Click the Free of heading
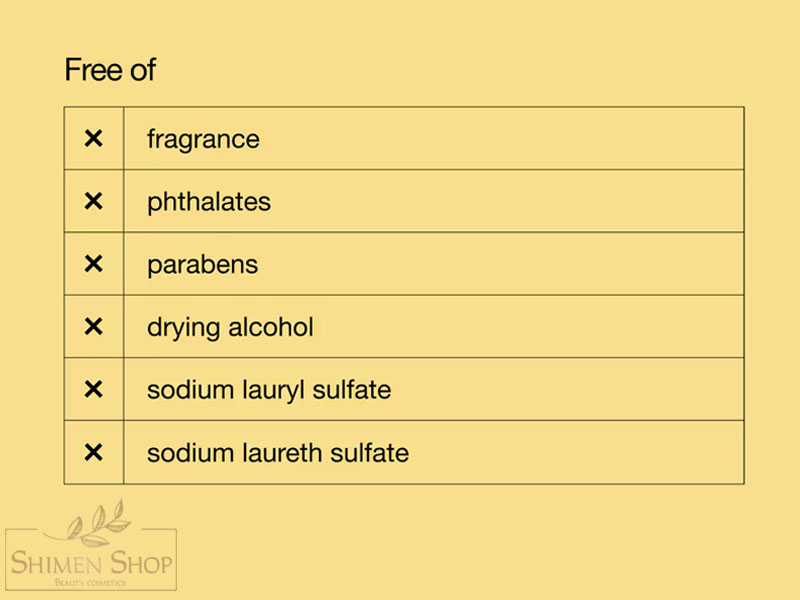800x600 pixels. pyautogui.click(x=110, y=69)
